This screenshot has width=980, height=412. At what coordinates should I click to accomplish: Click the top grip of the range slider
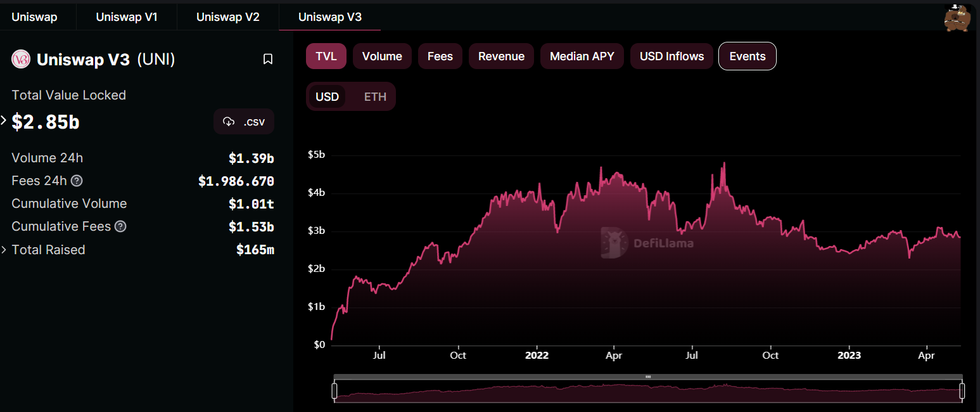[x=648, y=377]
